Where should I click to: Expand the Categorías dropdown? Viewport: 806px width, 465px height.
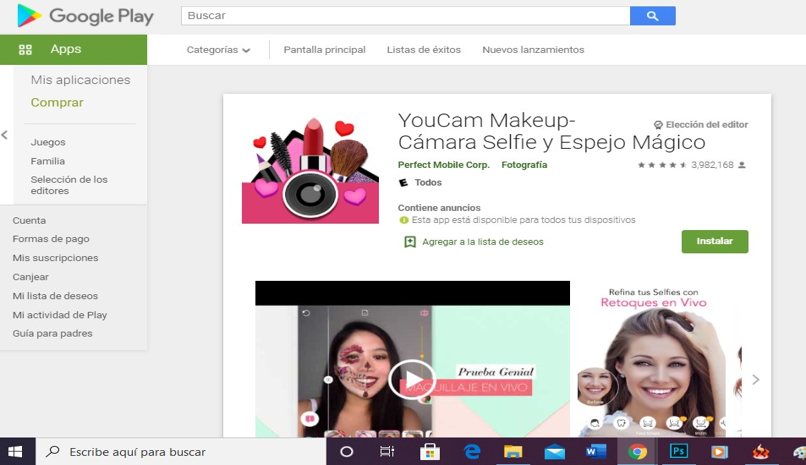click(218, 50)
